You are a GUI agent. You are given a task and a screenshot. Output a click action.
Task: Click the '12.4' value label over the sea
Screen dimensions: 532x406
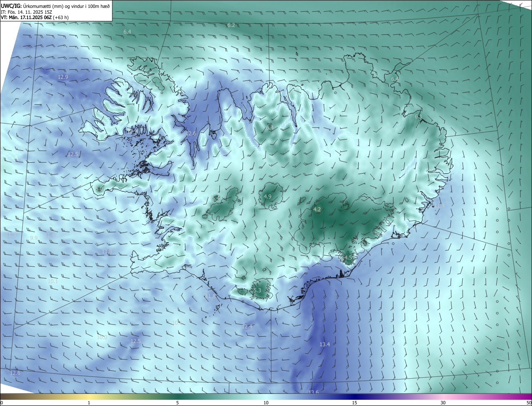[247, 327]
